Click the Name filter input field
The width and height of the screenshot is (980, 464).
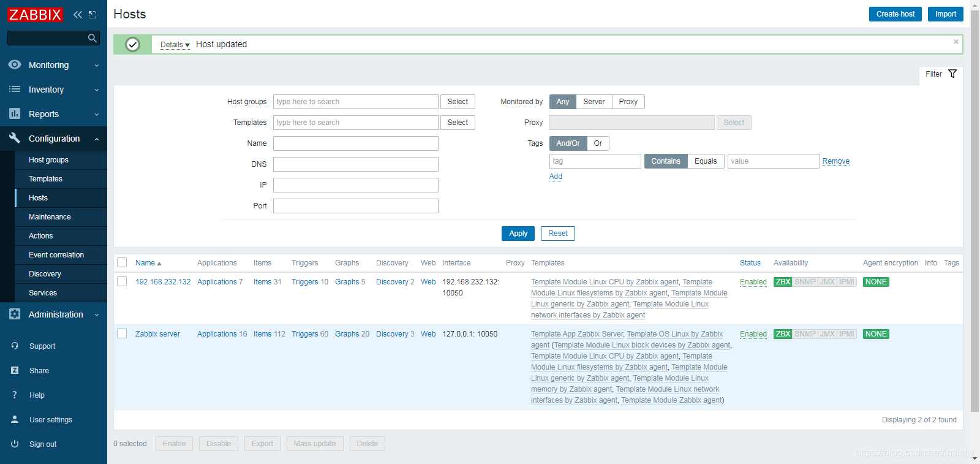click(x=356, y=143)
